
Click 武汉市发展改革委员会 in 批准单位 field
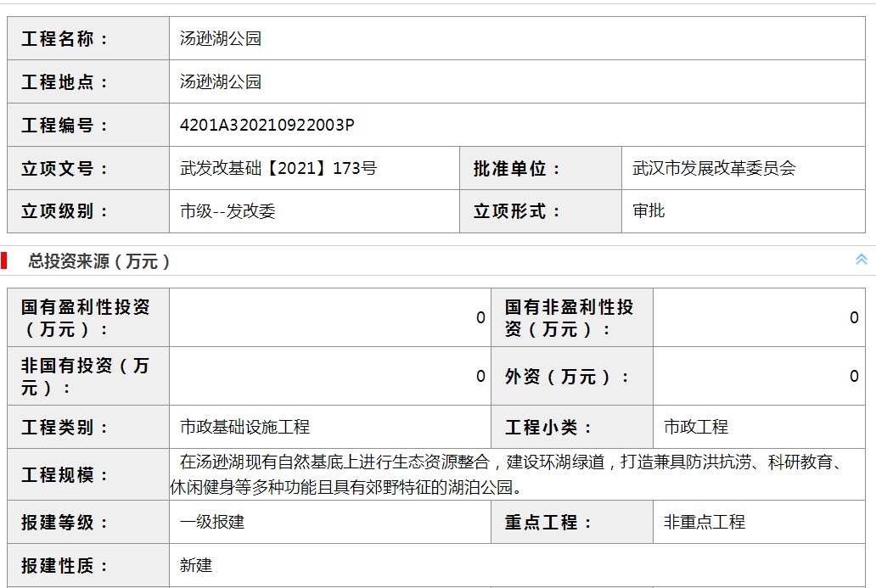click(x=714, y=168)
